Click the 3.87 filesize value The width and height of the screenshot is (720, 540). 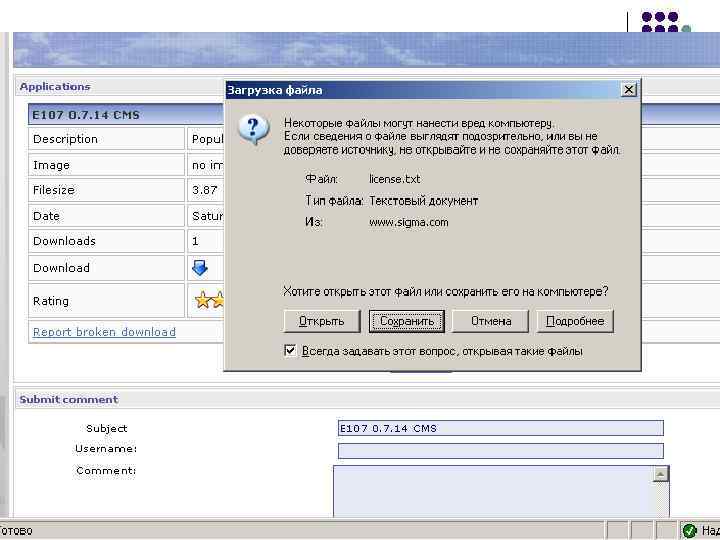click(204, 190)
